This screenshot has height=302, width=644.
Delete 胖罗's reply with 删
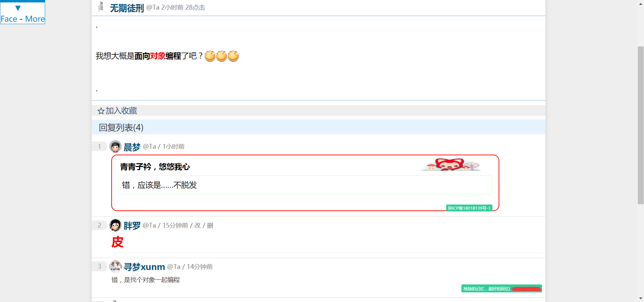pyautogui.click(x=210, y=225)
